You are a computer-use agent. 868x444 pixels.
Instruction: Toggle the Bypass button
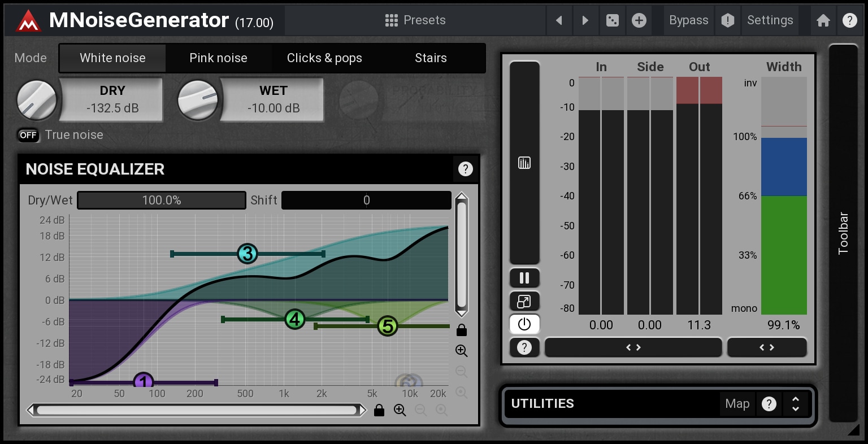688,21
